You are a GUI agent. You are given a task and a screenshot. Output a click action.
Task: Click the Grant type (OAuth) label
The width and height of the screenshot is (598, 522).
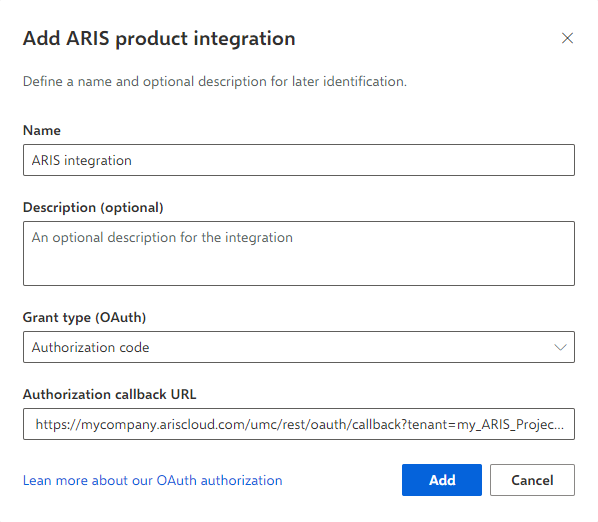coord(84,318)
